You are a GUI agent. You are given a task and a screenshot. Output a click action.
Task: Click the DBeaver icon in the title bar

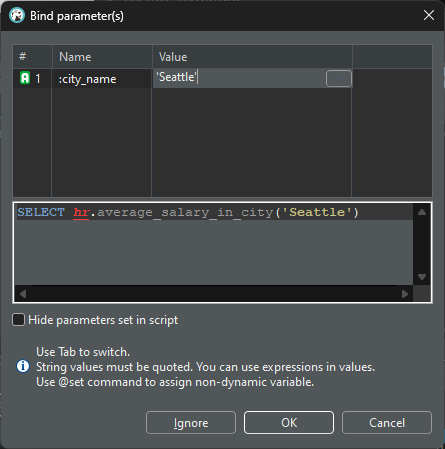(x=17, y=15)
